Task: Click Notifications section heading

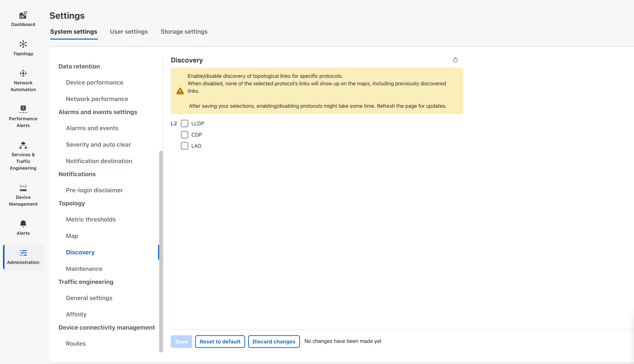Action: coord(77,174)
